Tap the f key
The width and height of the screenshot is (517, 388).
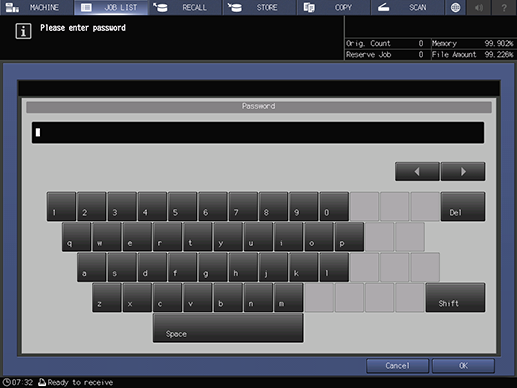(x=183, y=267)
